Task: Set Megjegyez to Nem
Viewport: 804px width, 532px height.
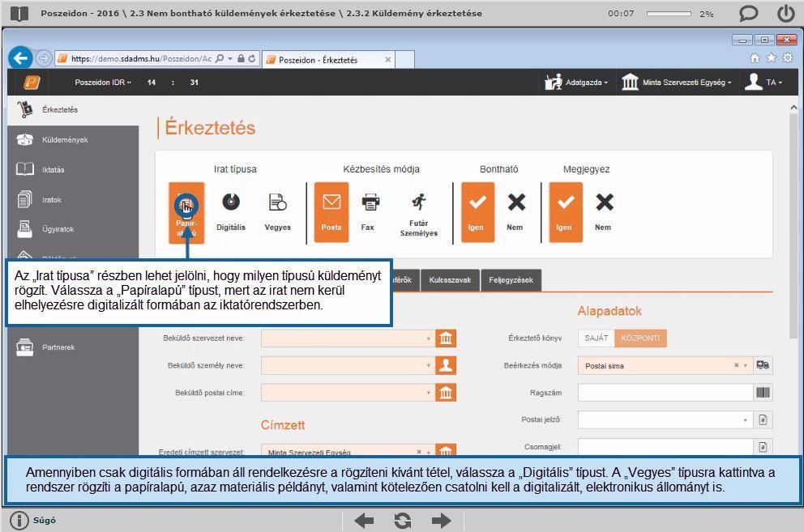Action: (x=604, y=213)
